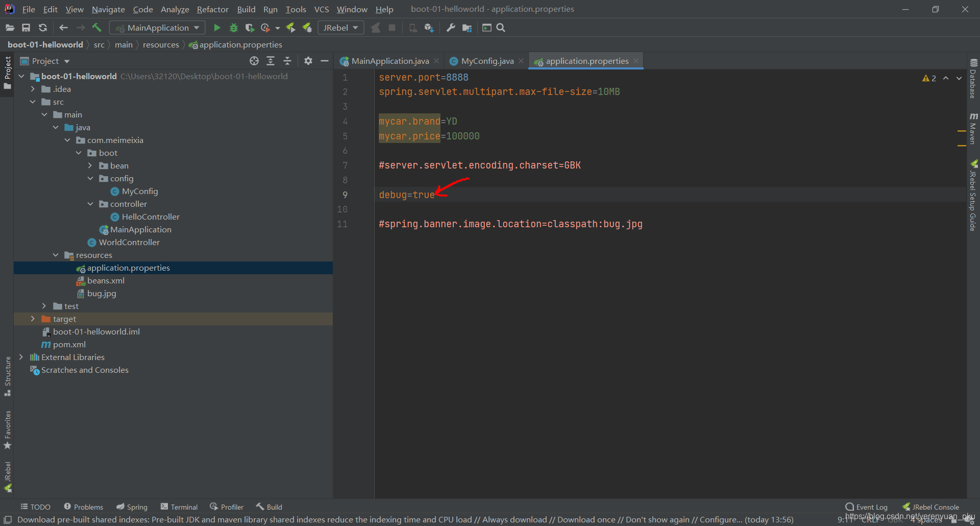Open the MainApplication run configuration dropdown
This screenshot has width=980, height=526.
pyautogui.click(x=157, y=28)
